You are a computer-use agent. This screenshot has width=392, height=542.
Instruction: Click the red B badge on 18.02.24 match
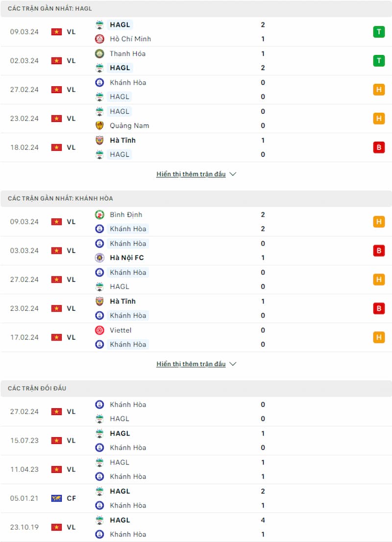[379, 147]
